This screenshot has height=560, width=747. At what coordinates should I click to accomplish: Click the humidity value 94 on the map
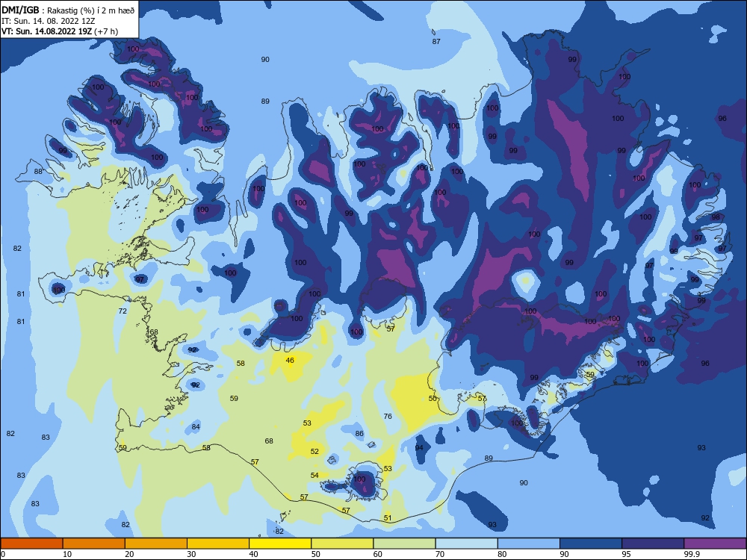pos(419,447)
